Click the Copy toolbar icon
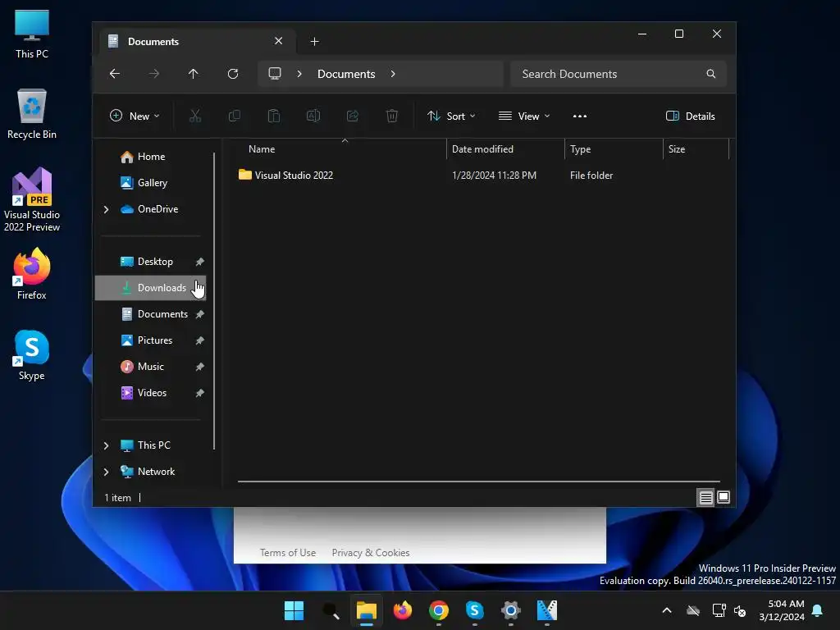The height and width of the screenshot is (630, 840). point(235,116)
